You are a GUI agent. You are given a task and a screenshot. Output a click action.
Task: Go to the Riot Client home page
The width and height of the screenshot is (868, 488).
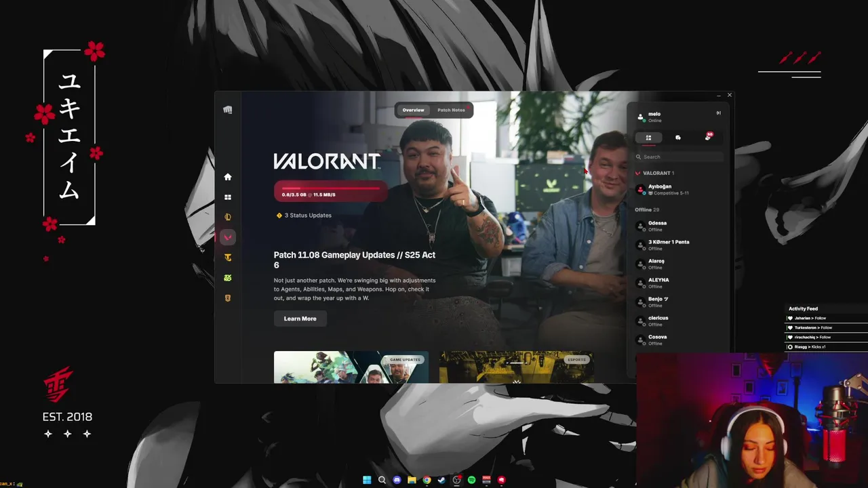pyautogui.click(x=228, y=177)
